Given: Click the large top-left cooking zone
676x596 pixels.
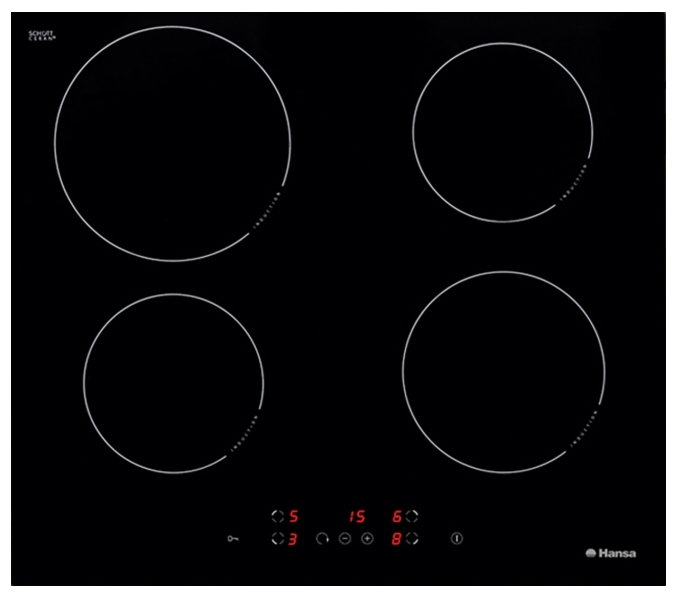Looking at the screenshot, I should [172, 144].
